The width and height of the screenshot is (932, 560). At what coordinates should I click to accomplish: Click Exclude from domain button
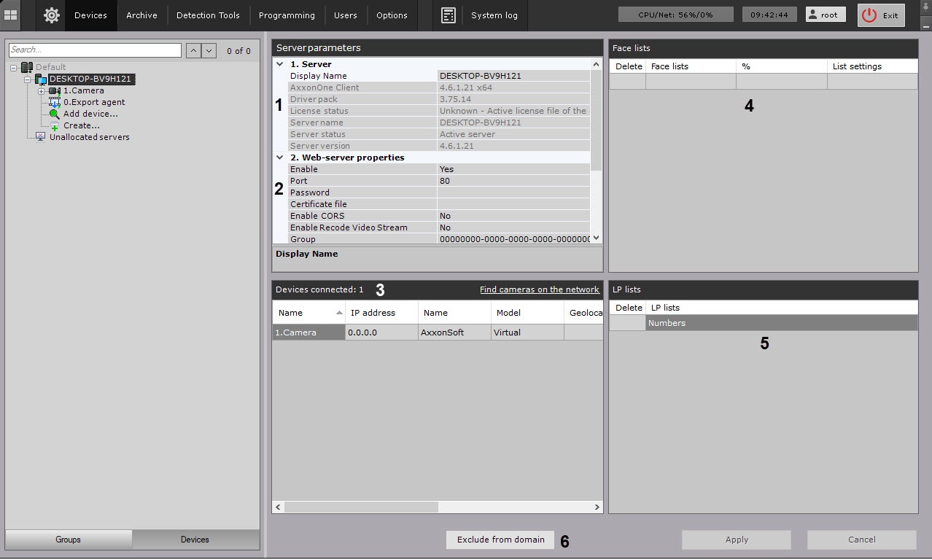[500, 540]
